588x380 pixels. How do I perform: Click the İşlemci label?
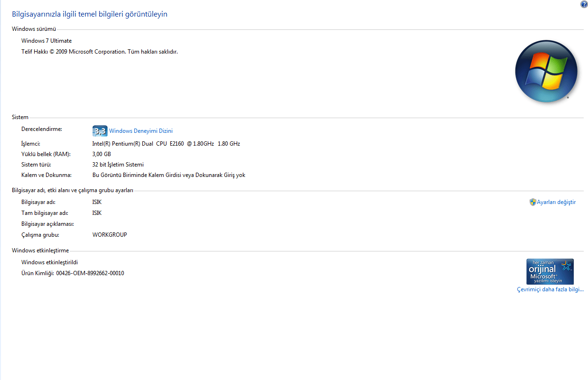coord(31,144)
